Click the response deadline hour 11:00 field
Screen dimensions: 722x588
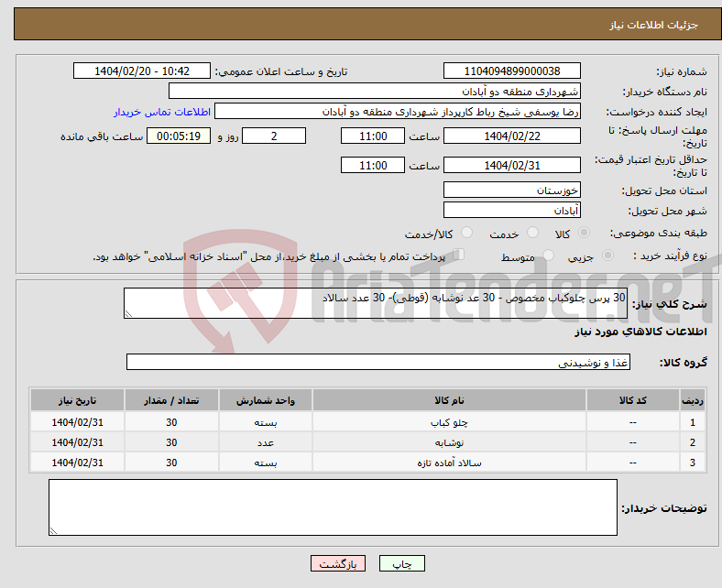tap(373, 136)
